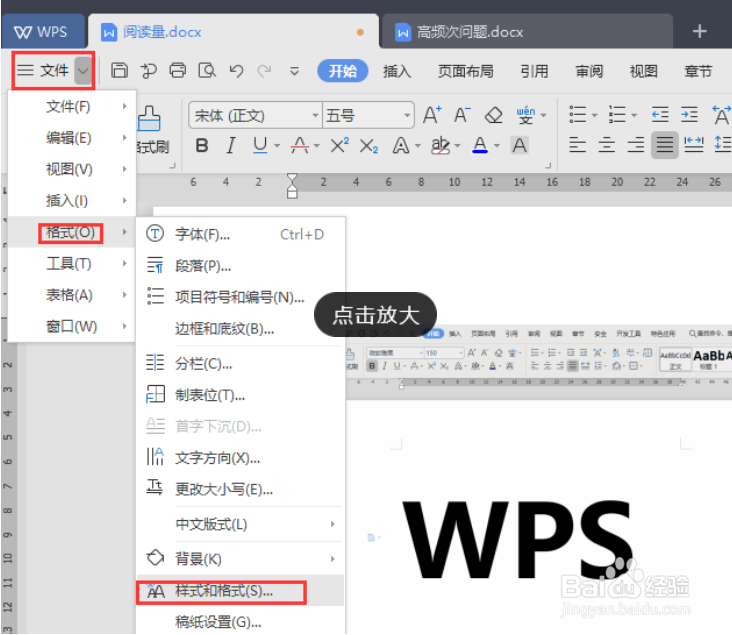Toggle Justify alignment button

point(665,145)
